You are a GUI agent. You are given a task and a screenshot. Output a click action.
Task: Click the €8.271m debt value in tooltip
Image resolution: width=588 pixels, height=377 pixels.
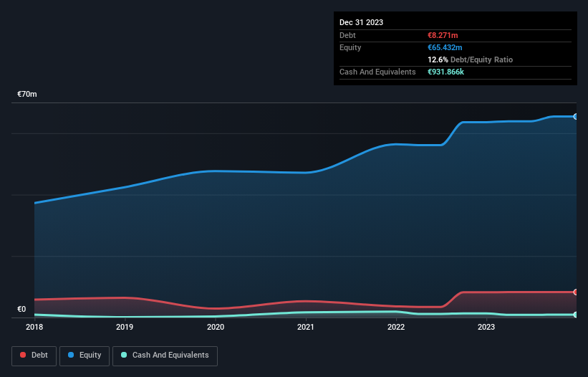click(443, 35)
